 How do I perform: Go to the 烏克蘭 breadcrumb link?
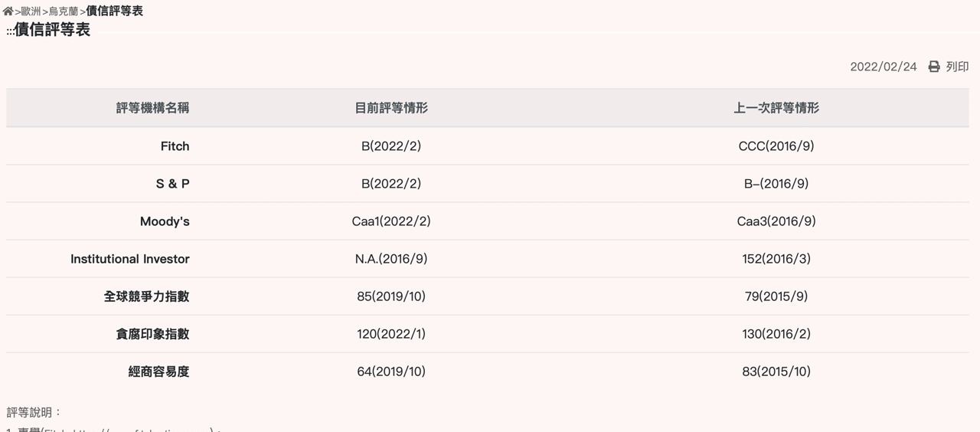click(64, 11)
